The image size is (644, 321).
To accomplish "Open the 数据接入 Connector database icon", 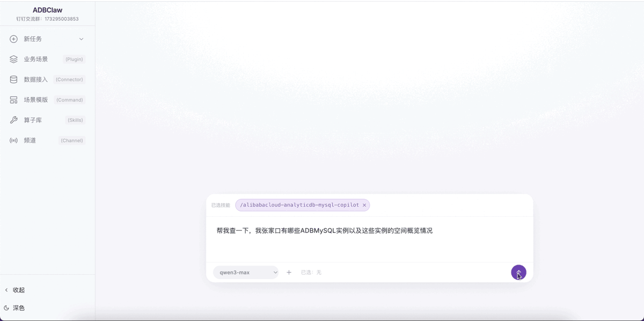I will coord(13,79).
